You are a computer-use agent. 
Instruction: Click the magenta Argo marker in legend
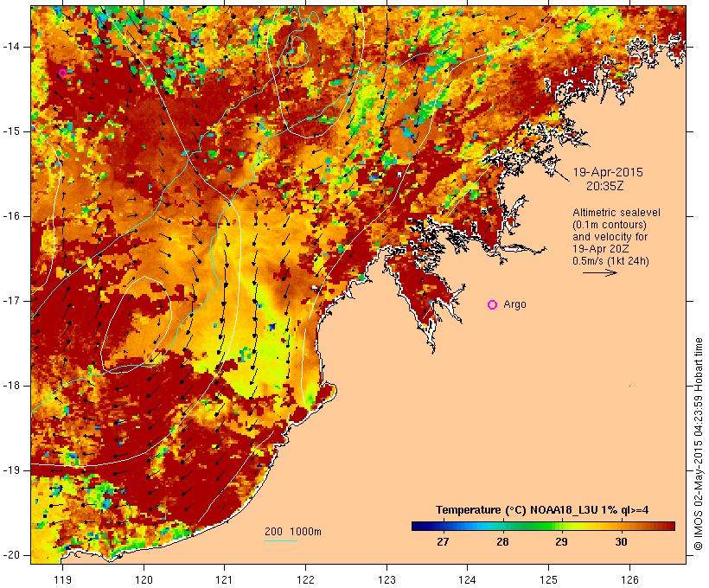(x=493, y=305)
